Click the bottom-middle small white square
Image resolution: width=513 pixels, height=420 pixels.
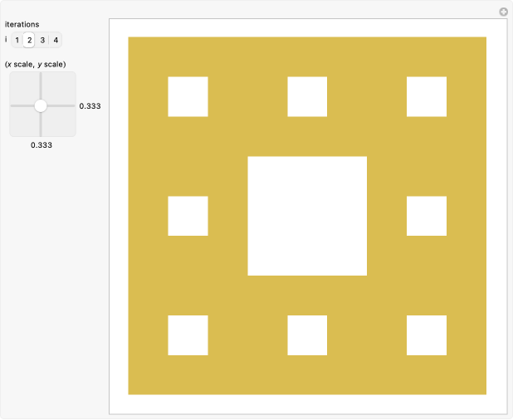[x=307, y=335]
